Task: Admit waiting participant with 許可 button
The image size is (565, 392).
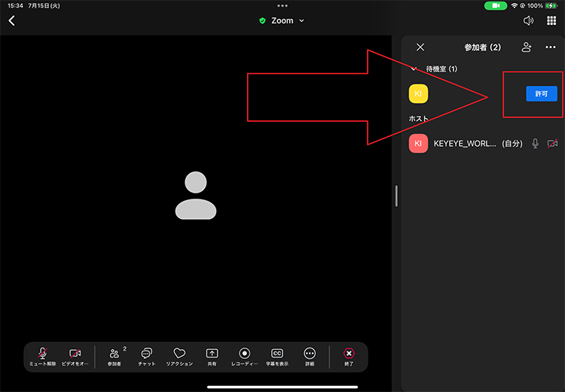Action: point(541,93)
